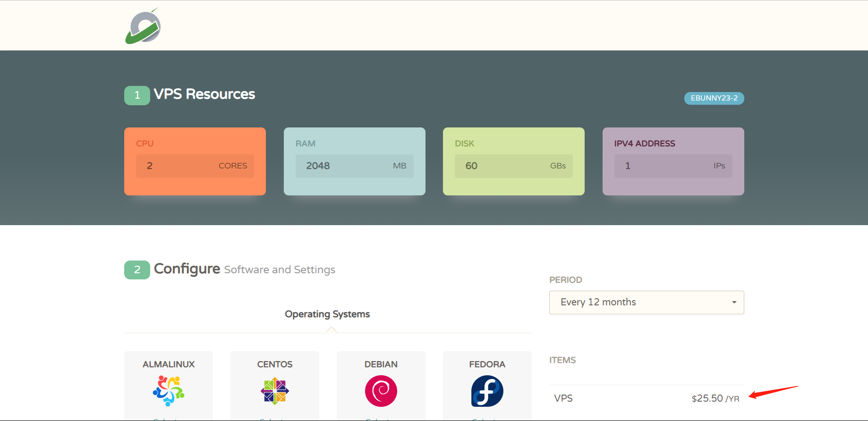Click the VPS Resources heading
The width and height of the screenshot is (868, 421).
pos(204,94)
